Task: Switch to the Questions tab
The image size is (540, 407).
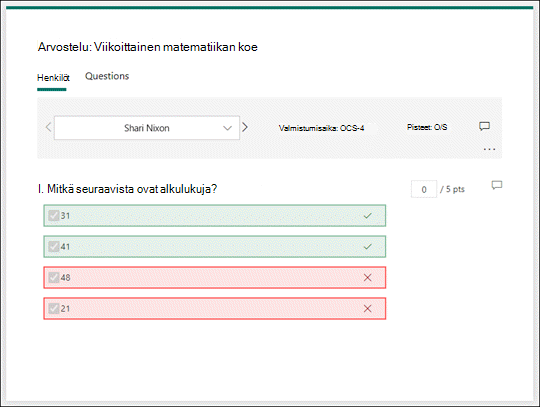Action: tap(107, 76)
